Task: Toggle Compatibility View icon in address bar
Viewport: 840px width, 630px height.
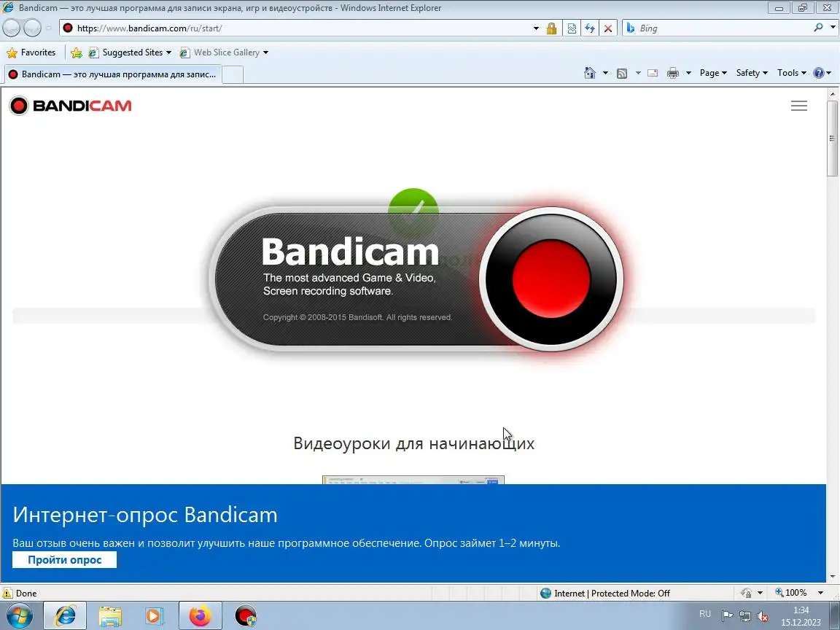Action: tap(572, 28)
